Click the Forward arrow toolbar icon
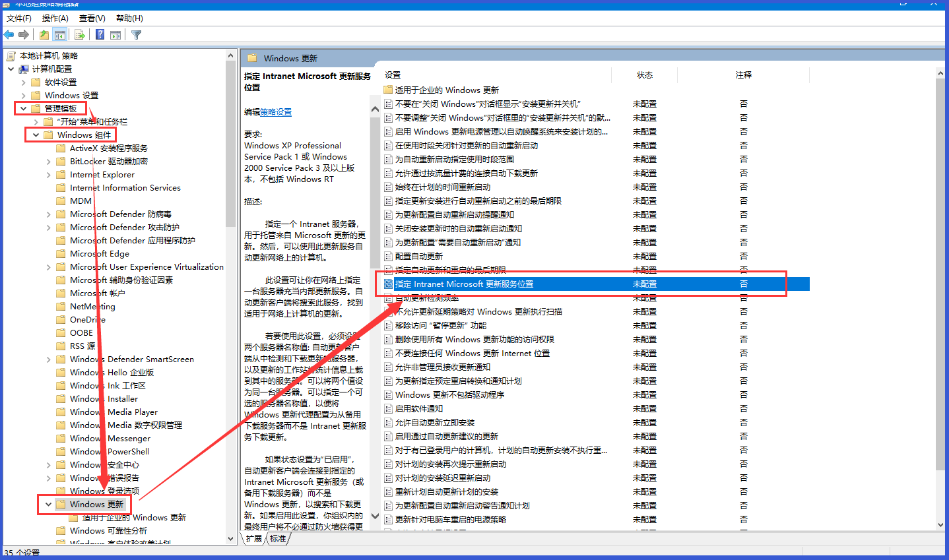This screenshot has height=560, width=949. coord(24,35)
